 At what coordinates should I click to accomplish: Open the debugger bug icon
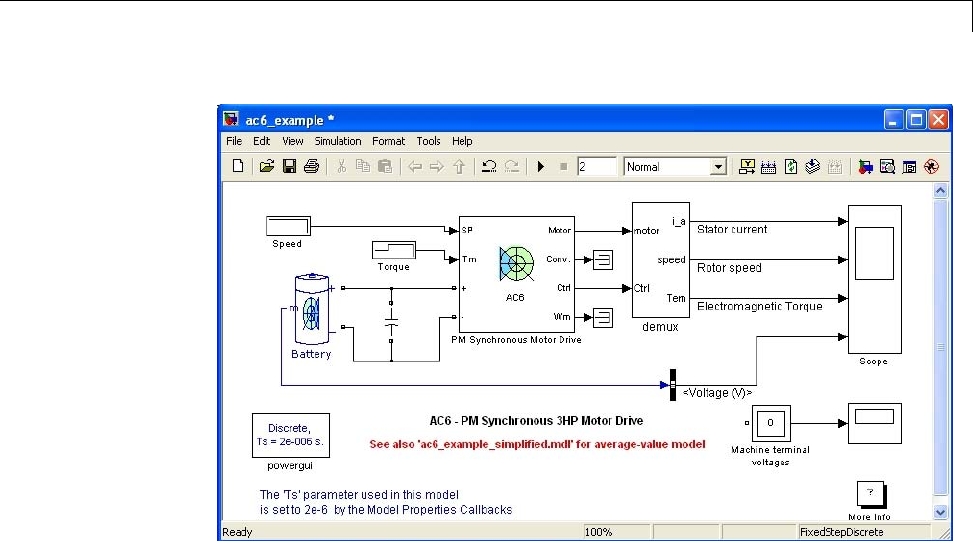pos(931,166)
